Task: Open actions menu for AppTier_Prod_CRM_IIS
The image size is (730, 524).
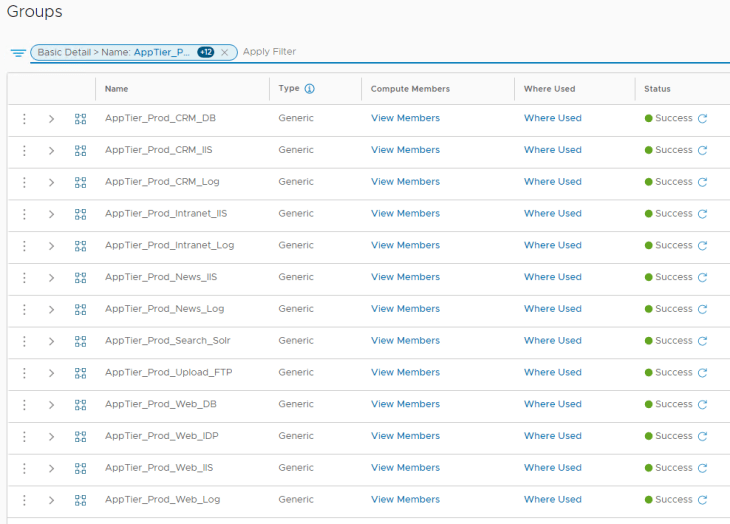Action: (x=24, y=150)
